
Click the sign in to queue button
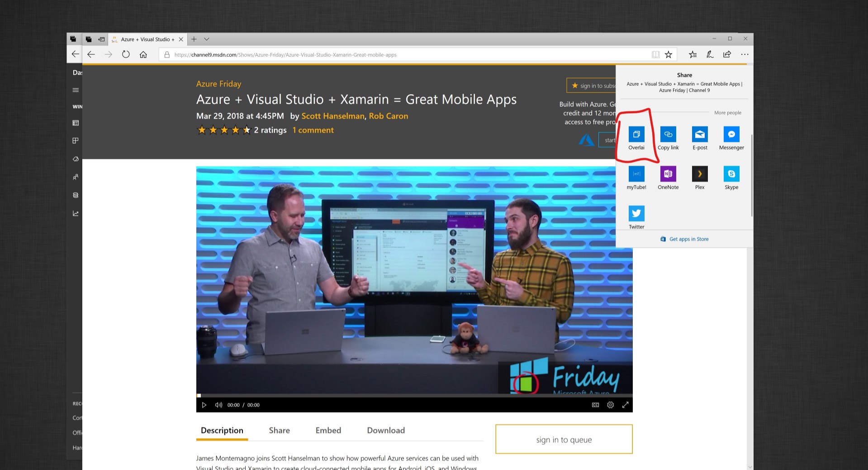click(564, 439)
